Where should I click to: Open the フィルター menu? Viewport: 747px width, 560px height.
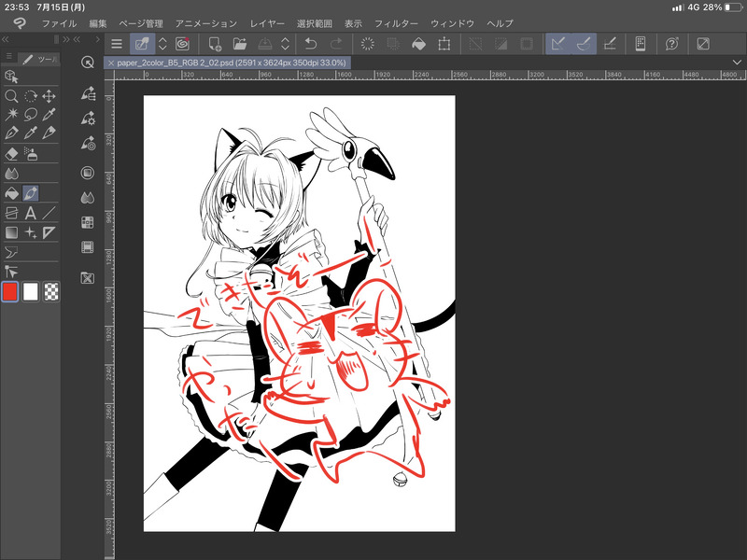pyautogui.click(x=396, y=23)
